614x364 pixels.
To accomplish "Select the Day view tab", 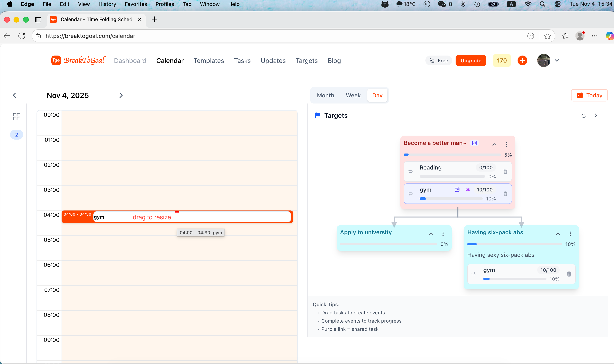I will 377,95.
